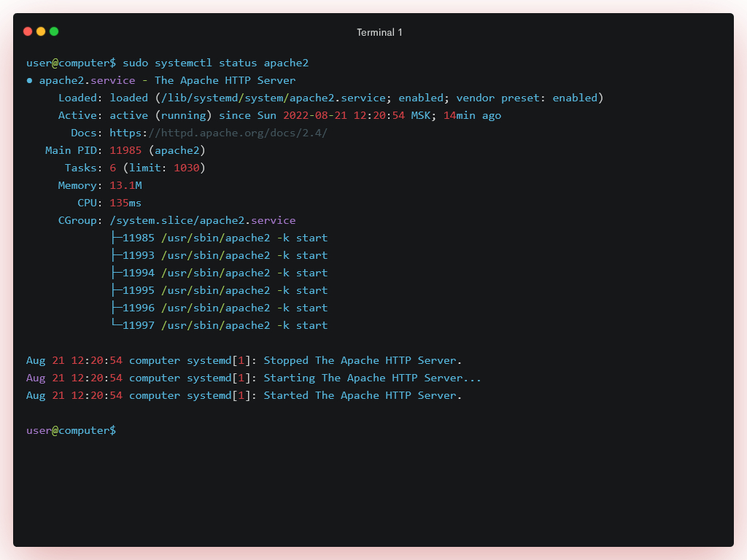The image size is (747, 560).
Task: Click the 2022-08-21 12:20:54 timestamp
Action: [344, 116]
